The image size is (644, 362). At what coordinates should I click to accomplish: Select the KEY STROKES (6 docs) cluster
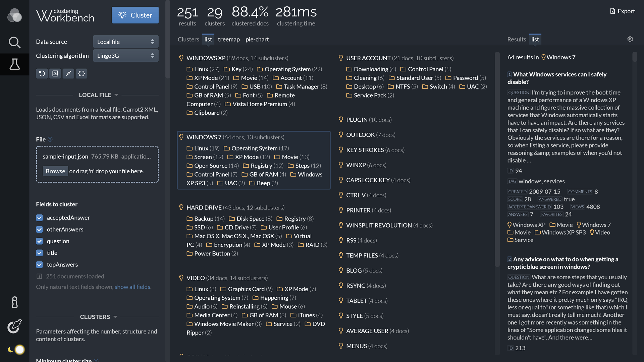(375, 150)
